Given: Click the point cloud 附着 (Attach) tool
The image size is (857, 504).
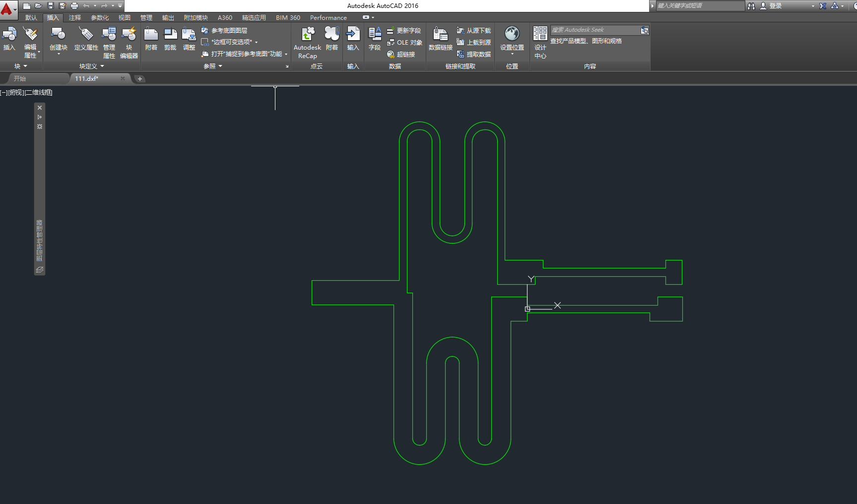Looking at the screenshot, I should 332,40.
